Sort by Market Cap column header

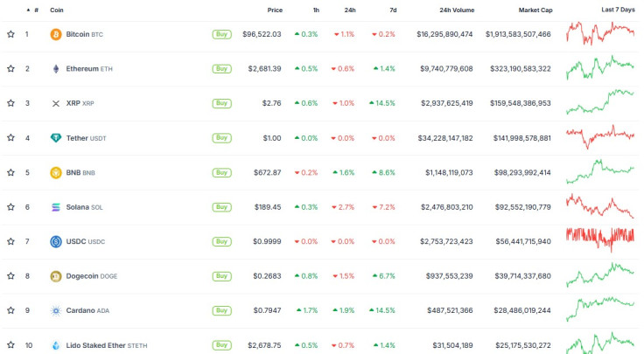535,10
